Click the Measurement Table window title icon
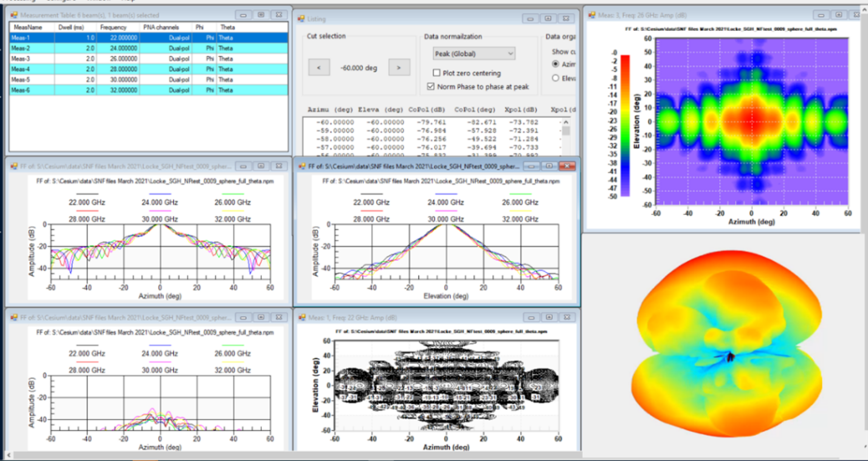 click(13, 15)
